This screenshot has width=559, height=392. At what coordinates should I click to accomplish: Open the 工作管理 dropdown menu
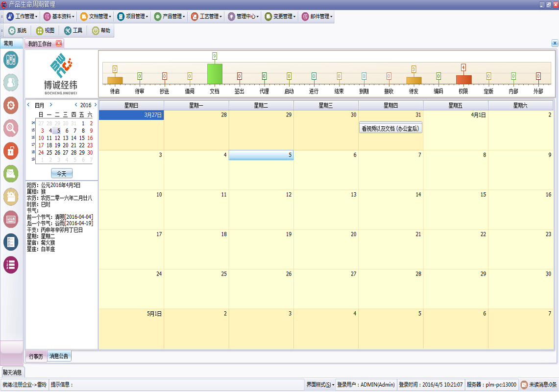pos(22,16)
